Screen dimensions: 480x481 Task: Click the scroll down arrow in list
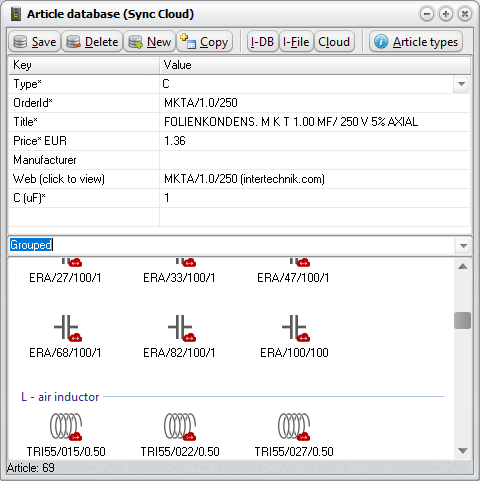tap(463, 451)
